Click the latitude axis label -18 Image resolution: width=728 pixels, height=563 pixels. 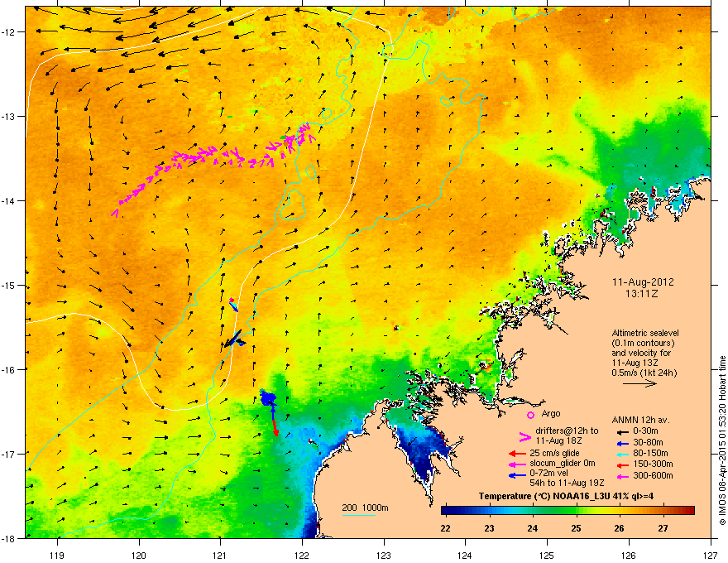9,538
